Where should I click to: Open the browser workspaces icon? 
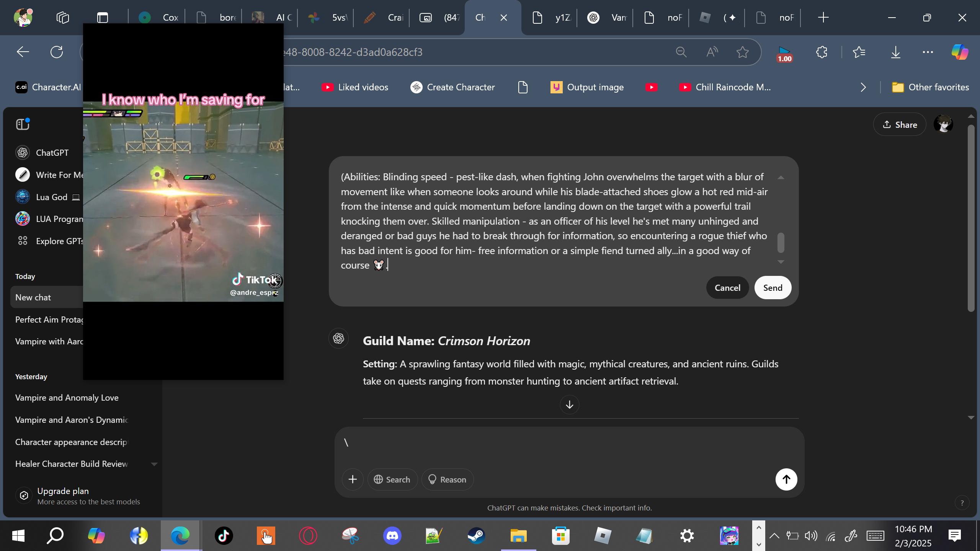coord(63,18)
